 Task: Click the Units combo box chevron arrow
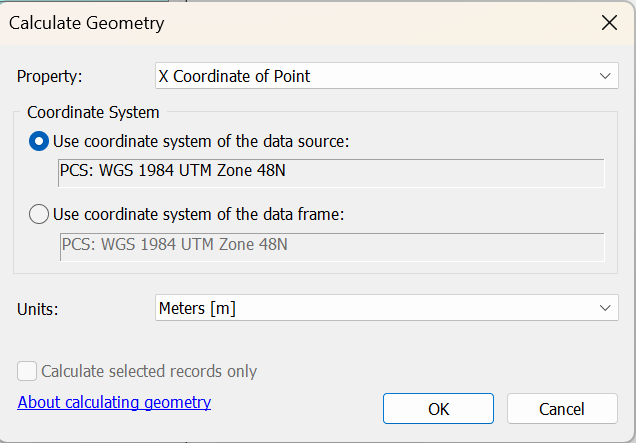click(604, 308)
